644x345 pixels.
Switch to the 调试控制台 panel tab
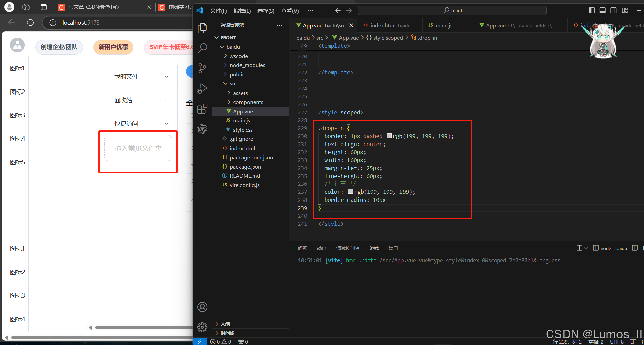[348, 248]
